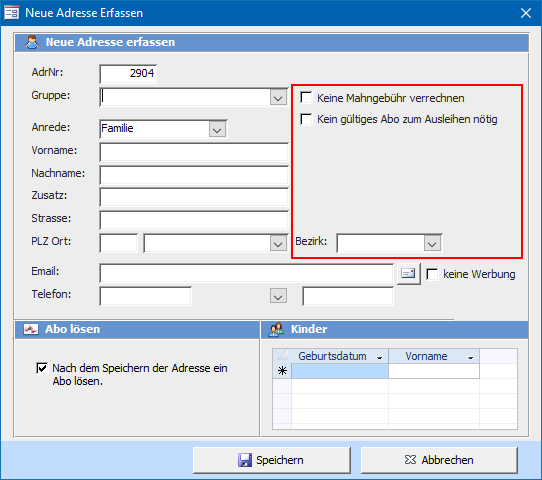Click the select-all corner of Kinder grid
The image size is (542, 480).
pos(282,356)
